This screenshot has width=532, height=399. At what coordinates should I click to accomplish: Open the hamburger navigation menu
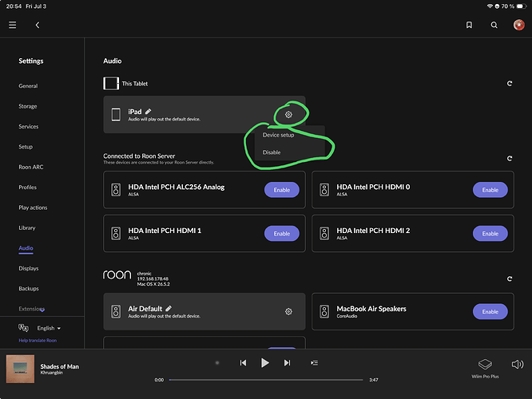[13, 25]
